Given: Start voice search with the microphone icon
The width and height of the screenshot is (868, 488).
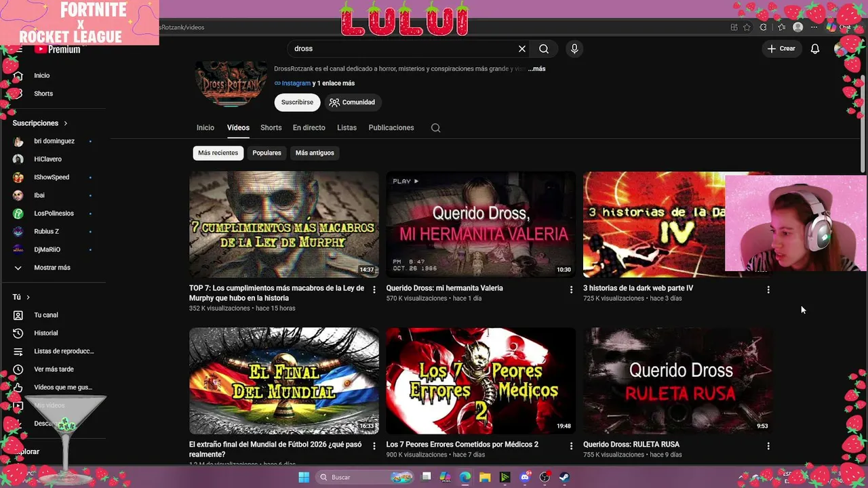Looking at the screenshot, I should click(574, 49).
